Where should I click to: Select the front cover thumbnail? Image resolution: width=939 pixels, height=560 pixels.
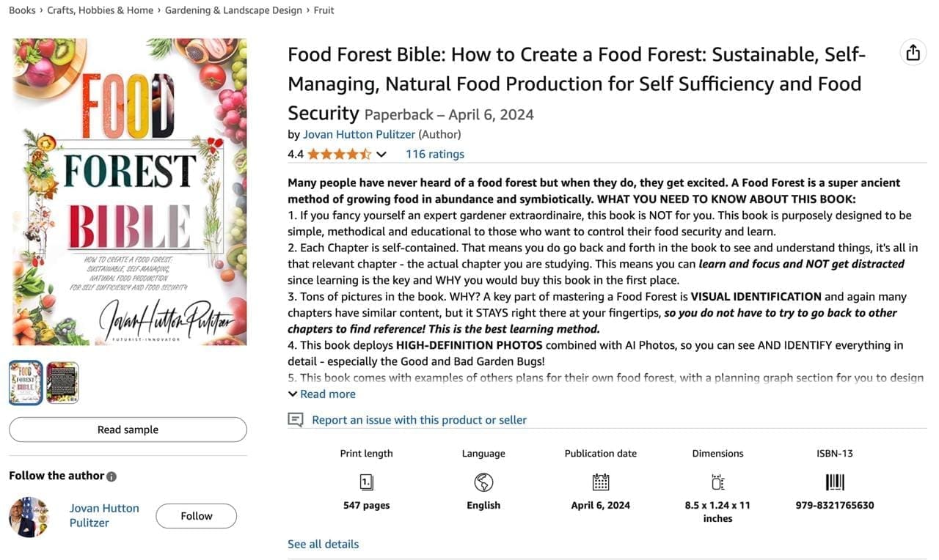pos(26,383)
